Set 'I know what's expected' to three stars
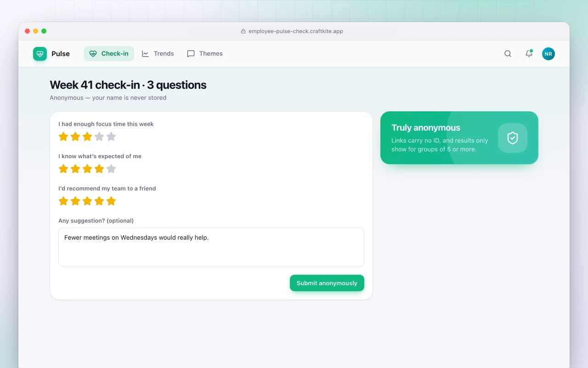This screenshot has height=368, width=588. click(x=87, y=169)
